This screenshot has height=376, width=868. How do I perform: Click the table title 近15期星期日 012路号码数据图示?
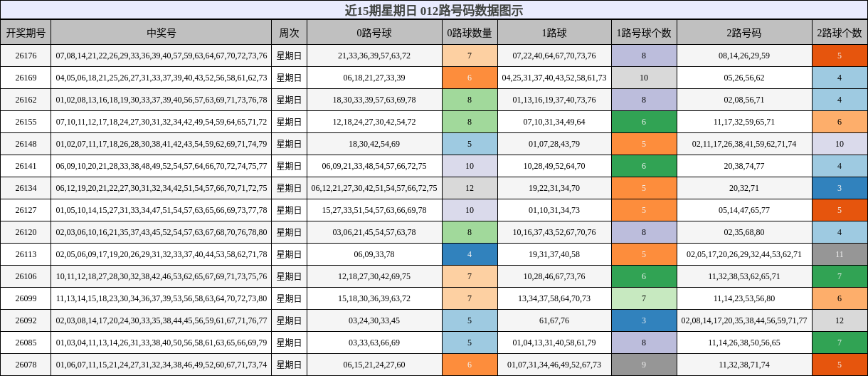[434, 10]
